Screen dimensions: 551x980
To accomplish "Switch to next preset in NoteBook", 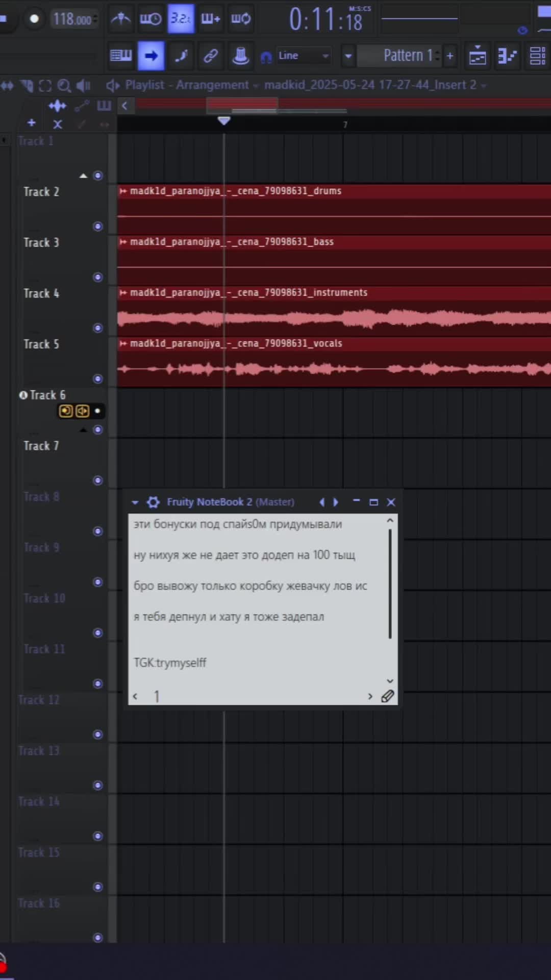I will (x=336, y=502).
